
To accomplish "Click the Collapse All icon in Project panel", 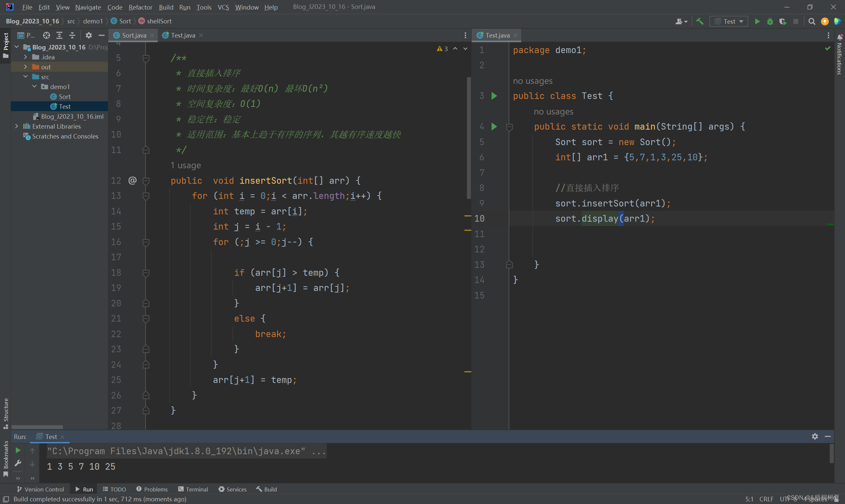I will point(72,35).
